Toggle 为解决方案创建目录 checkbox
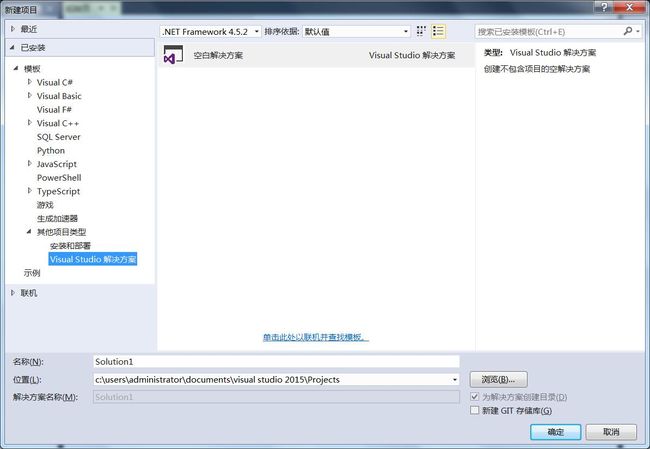The image size is (650, 449). 475,397
